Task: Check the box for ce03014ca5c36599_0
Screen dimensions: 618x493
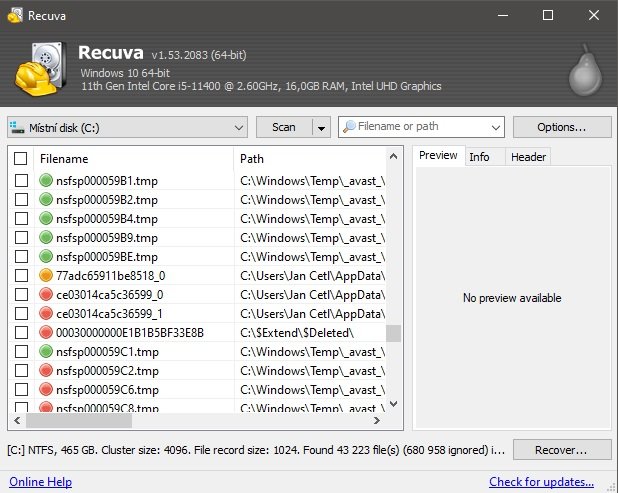Action: pos(21,294)
